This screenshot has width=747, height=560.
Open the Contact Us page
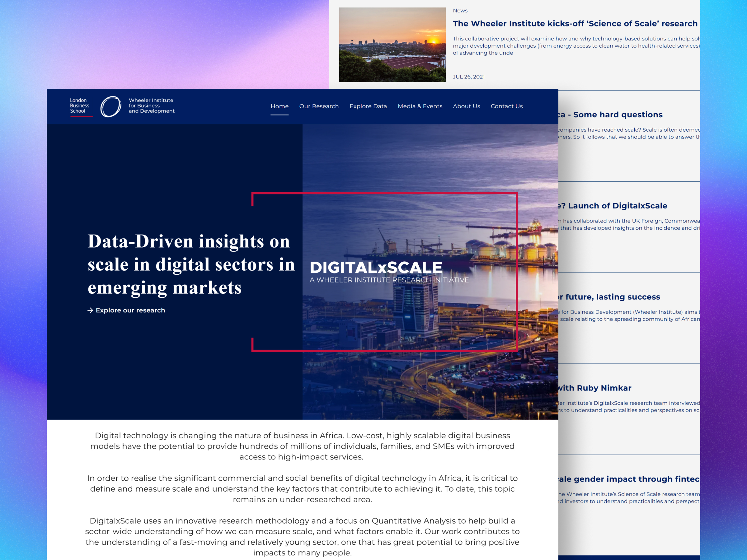506,106
